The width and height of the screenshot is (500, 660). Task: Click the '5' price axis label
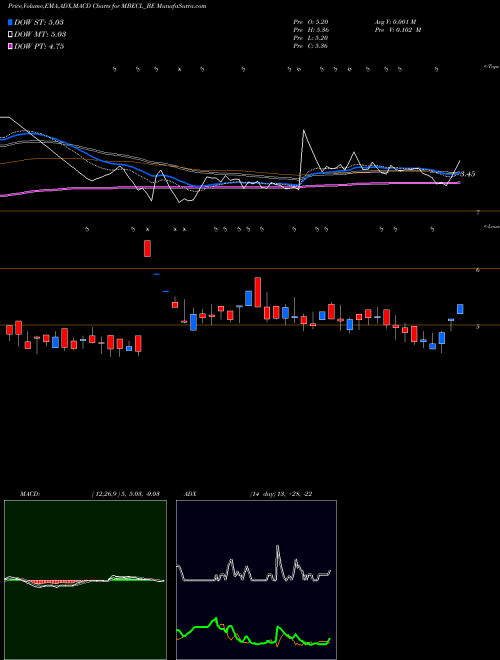click(478, 327)
